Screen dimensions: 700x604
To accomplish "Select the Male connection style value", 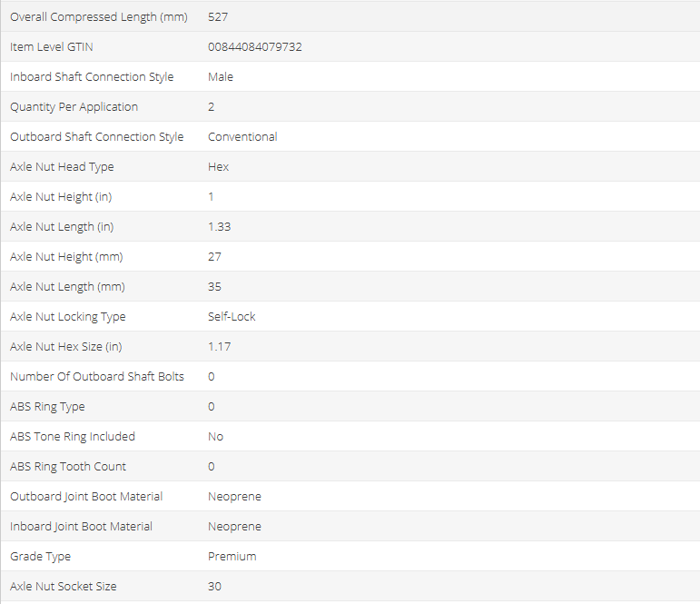I will click(x=221, y=77).
